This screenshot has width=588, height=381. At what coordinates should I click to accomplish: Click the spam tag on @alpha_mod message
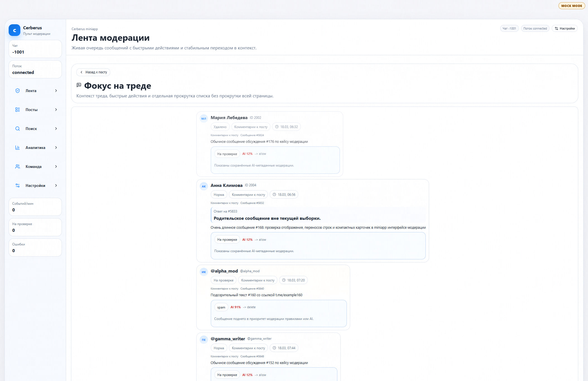221,307
